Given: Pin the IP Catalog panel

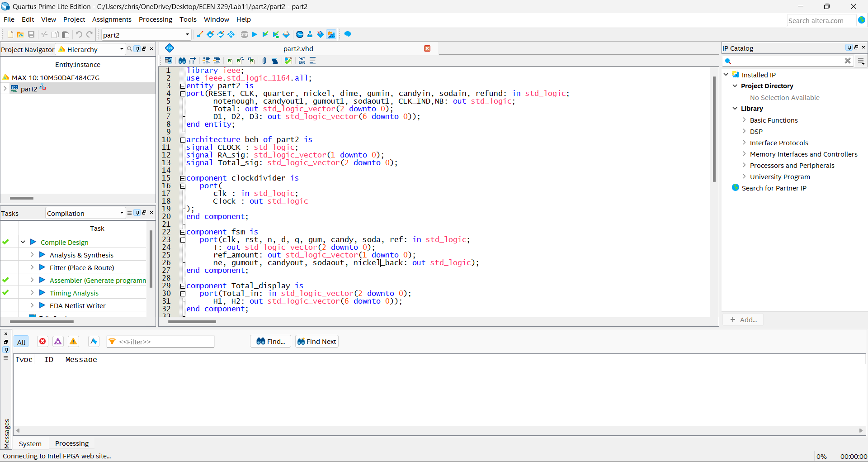Looking at the screenshot, I should (x=849, y=48).
